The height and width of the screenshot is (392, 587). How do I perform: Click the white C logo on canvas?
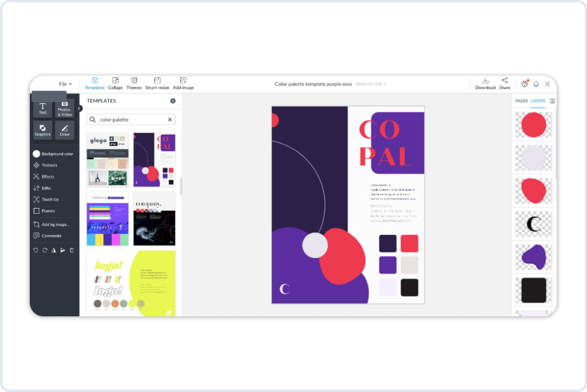[284, 289]
